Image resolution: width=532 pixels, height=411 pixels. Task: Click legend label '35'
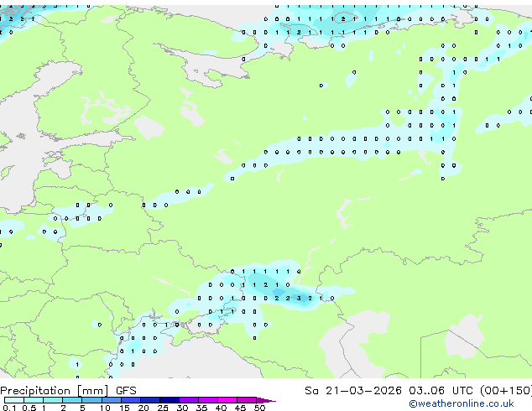coord(201,408)
